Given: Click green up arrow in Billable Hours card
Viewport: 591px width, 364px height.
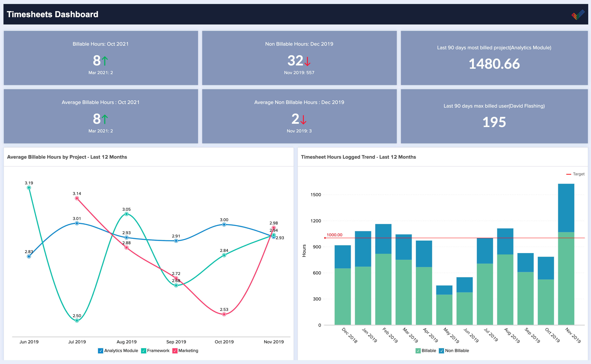Looking at the screenshot, I should (x=105, y=61).
